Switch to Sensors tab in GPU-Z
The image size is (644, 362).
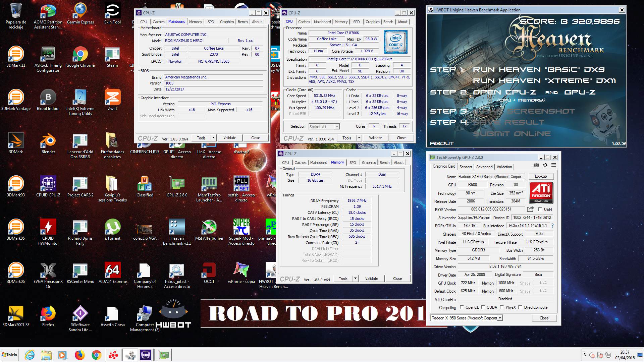[466, 167]
